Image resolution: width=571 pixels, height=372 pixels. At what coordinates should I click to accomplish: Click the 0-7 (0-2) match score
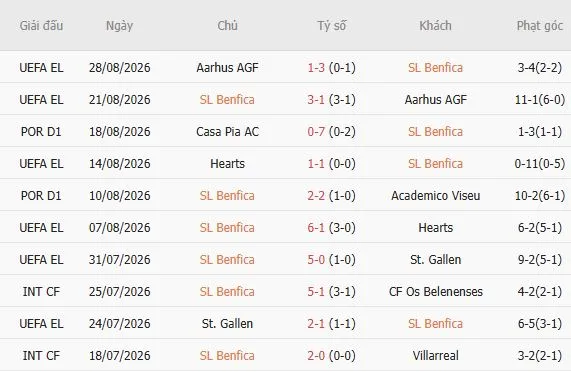[331, 132]
